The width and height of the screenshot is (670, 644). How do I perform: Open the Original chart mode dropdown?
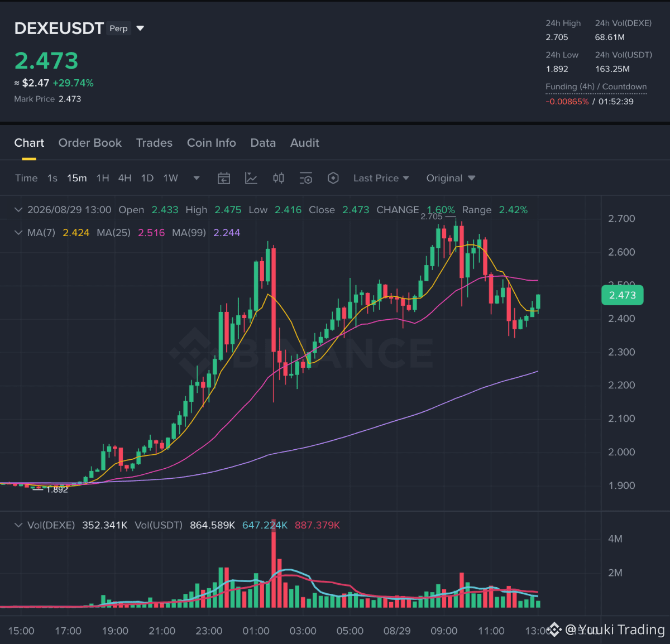coord(451,178)
